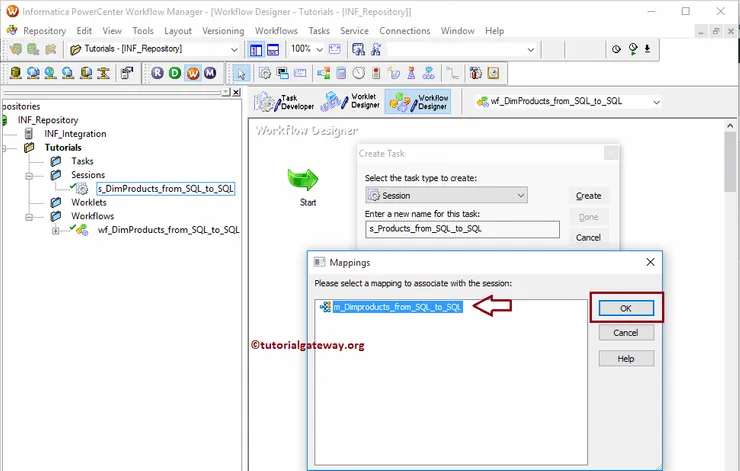The height and width of the screenshot is (471, 740).
Task: Close the navigator panel with its X
Action: (236, 92)
